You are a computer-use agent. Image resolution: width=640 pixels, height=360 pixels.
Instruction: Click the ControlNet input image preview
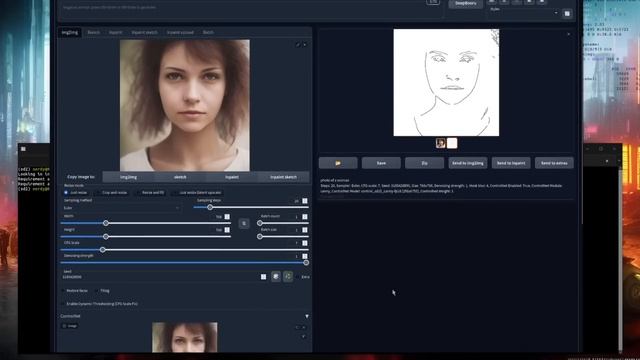click(x=184, y=337)
